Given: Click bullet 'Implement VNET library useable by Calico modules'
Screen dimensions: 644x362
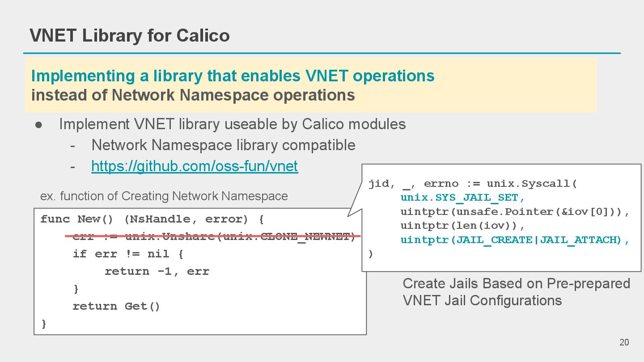Looking at the screenshot, I should click(232, 124).
